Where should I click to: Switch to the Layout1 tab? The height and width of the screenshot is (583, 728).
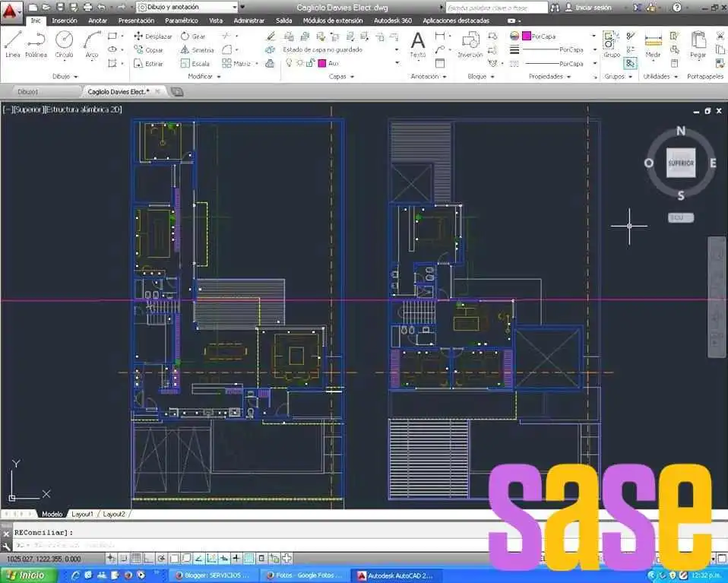click(x=82, y=515)
